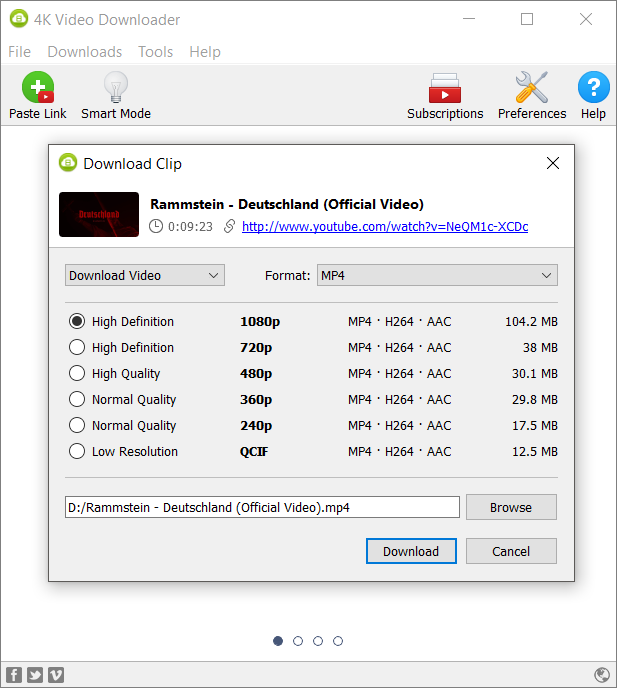Click the video title Rammstein - Deutschland
Screen dimensions: 617x688
click(x=287, y=204)
